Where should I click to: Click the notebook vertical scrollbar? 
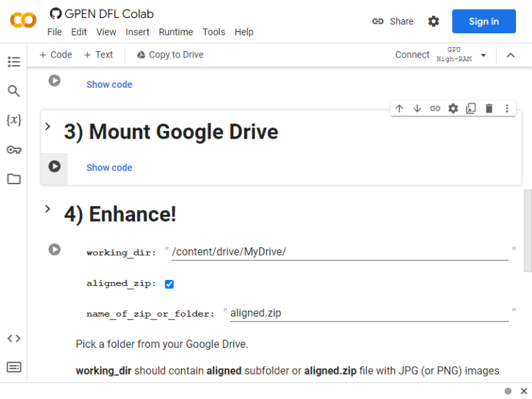pyautogui.click(x=528, y=231)
